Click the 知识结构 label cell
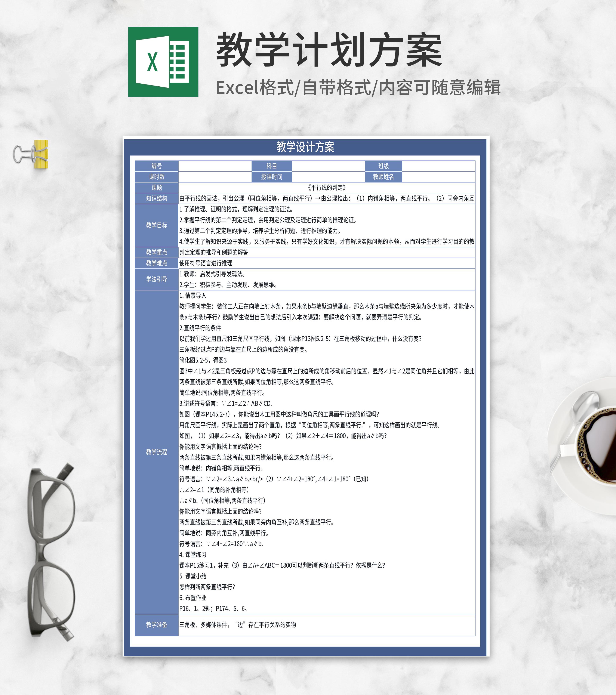This screenshot has width=616, height=695. coord(157,199)
